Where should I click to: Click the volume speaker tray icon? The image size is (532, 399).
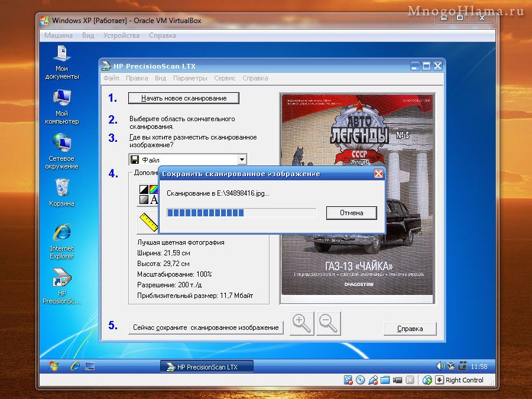click(x=440, y=366)
